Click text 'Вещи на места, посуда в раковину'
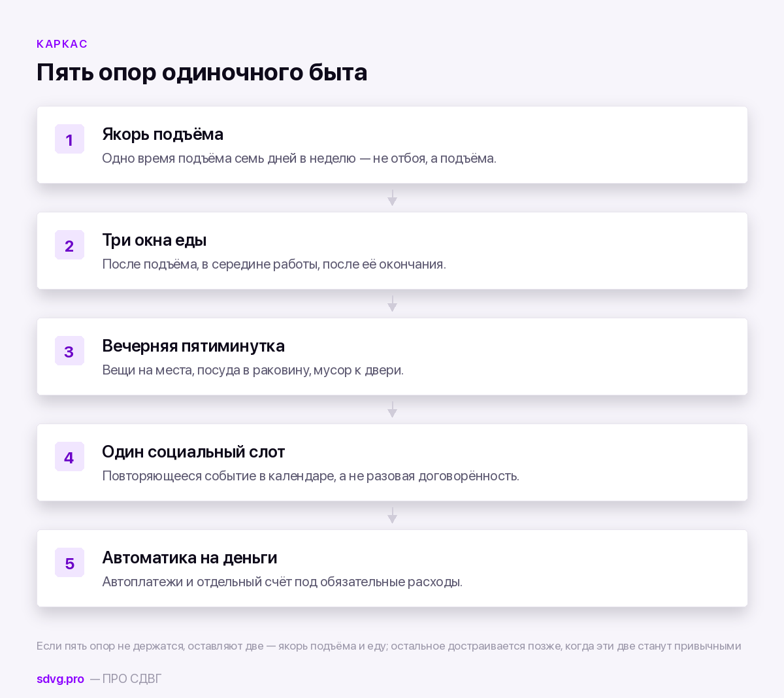 coord(206,370)
